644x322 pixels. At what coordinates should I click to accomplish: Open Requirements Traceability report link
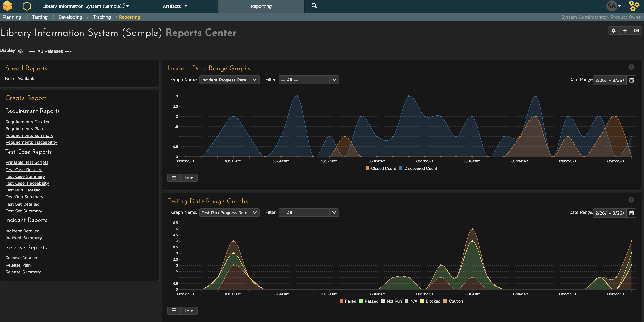(31, 142)
